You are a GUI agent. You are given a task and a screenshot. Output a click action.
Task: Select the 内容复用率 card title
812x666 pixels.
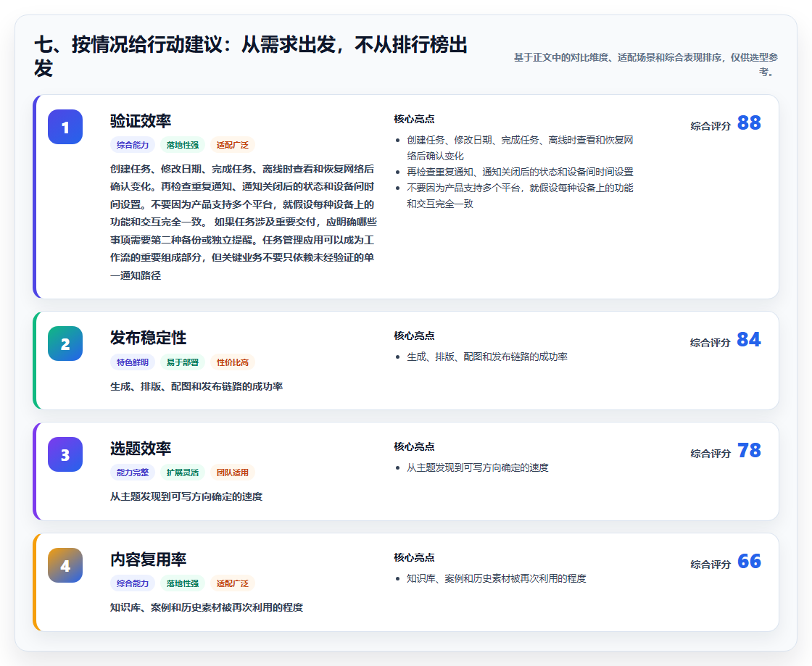pyautogui.click(x=148, y=559)
